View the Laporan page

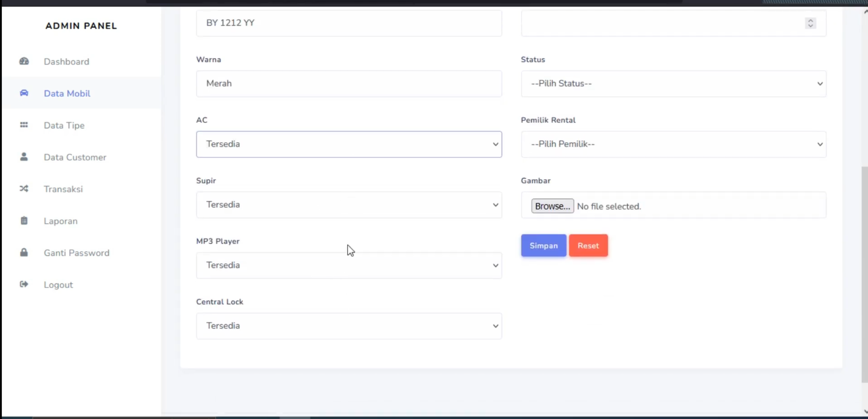tap(82, 221)
